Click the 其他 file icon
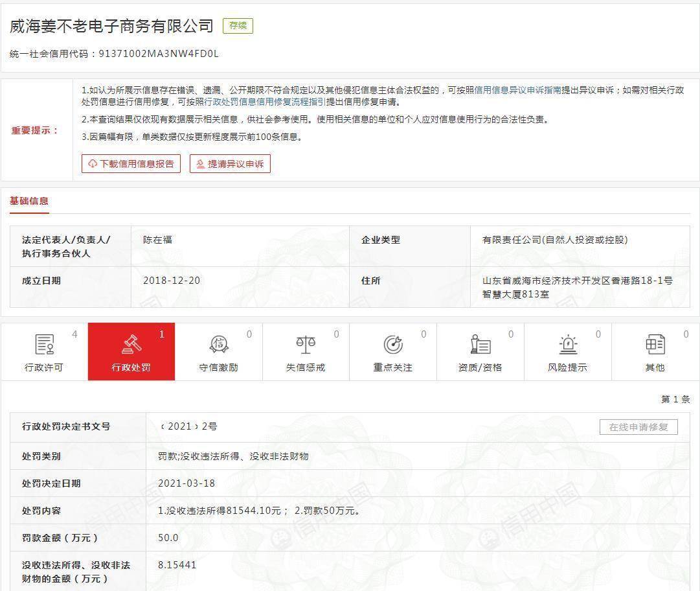The image size is (700, 591). point(655,344)
